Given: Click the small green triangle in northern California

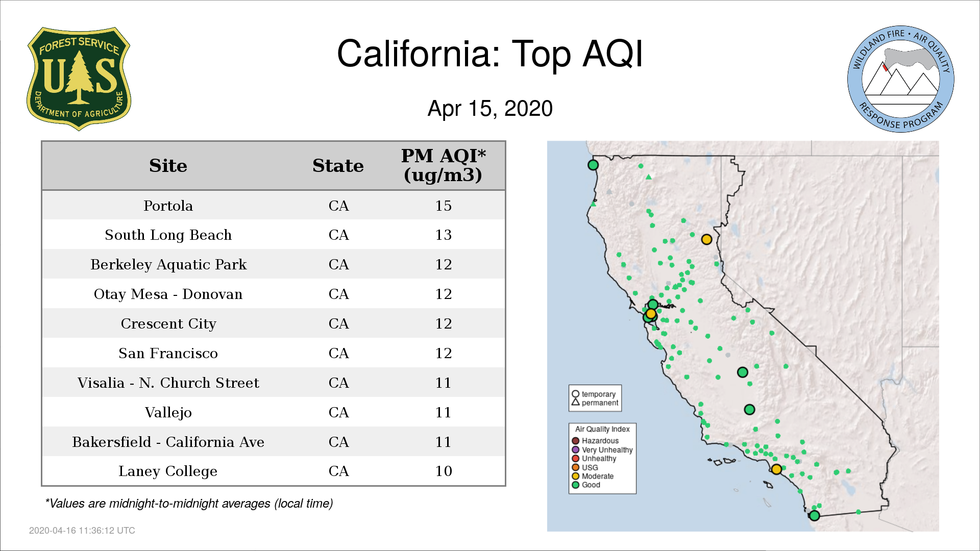Looking at the screenshot, I should point(649,177).
